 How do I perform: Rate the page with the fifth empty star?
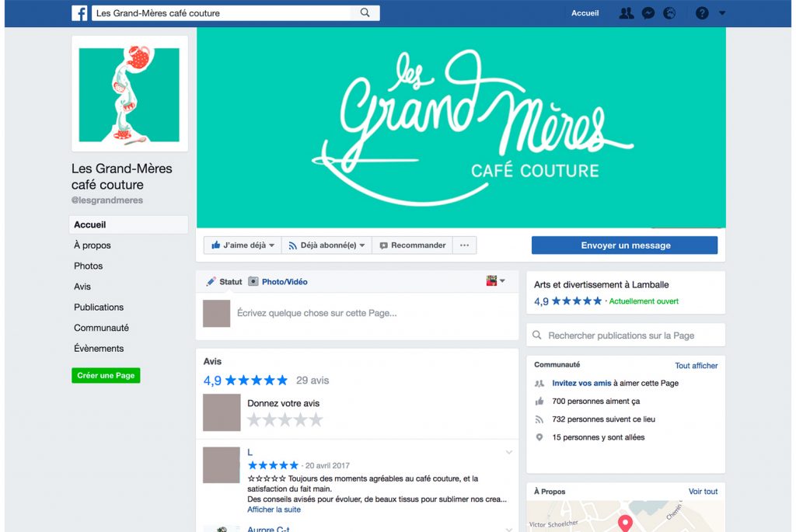point(316,420)
